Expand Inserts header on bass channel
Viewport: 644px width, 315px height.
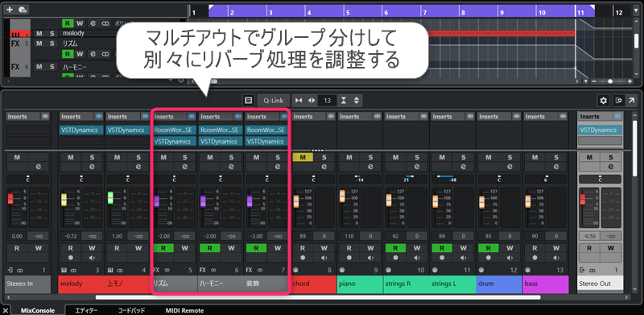(x=541, y=117)
